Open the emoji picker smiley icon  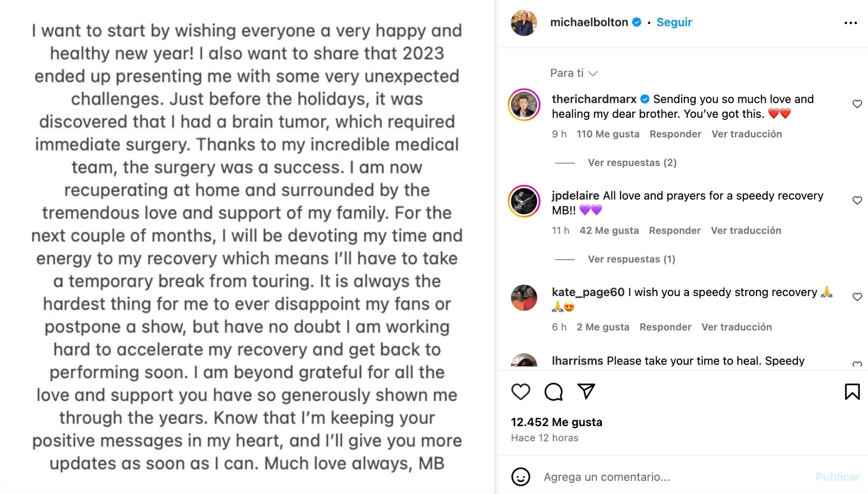pyautogui.click(x=520, y=477)
